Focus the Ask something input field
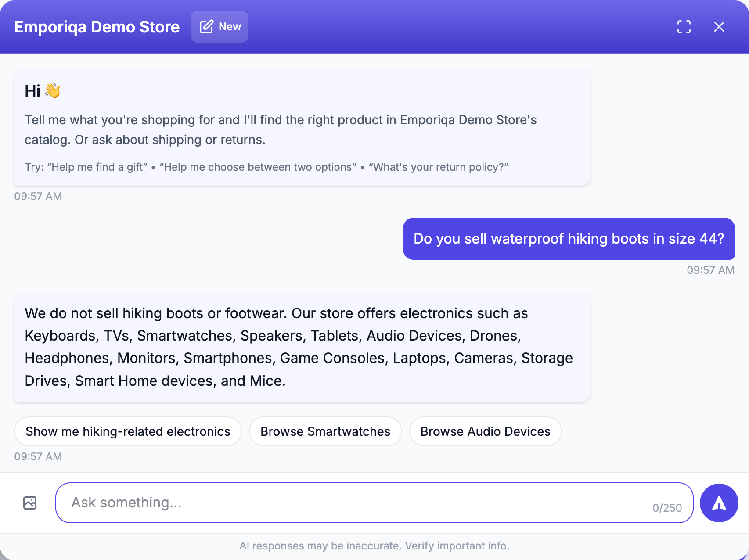The image size is (749, 560). coord(374,503)
